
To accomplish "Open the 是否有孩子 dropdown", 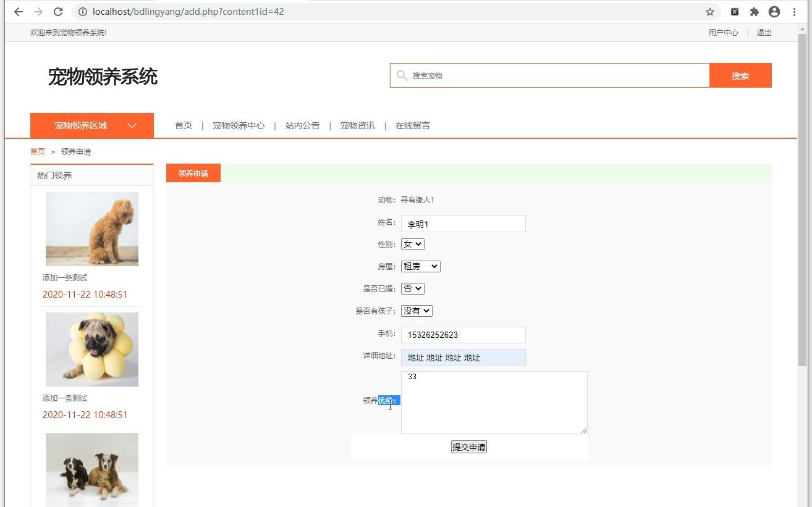I will 417,311.
